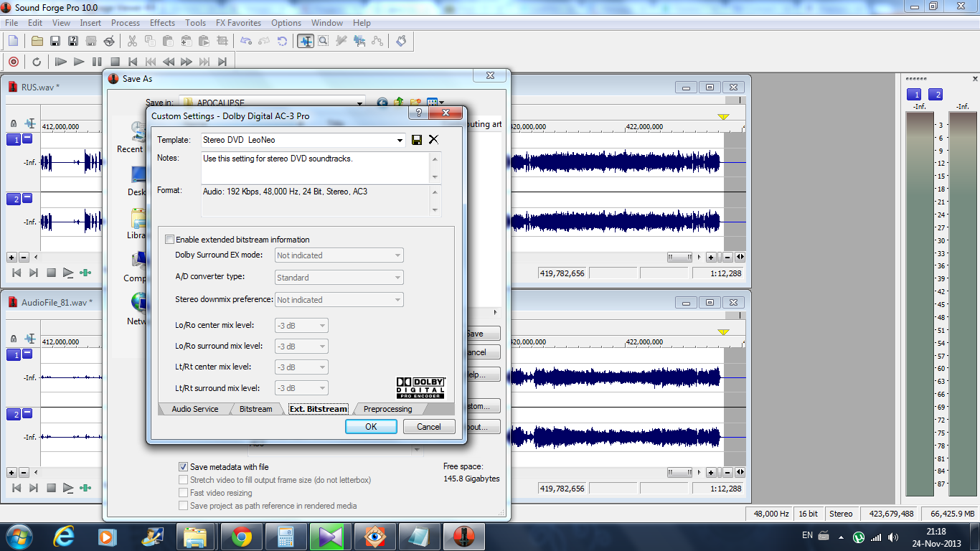The image size is (980, 551).
Task: Click the Save disk icon in main toolbar
Action: click(55, 41)
